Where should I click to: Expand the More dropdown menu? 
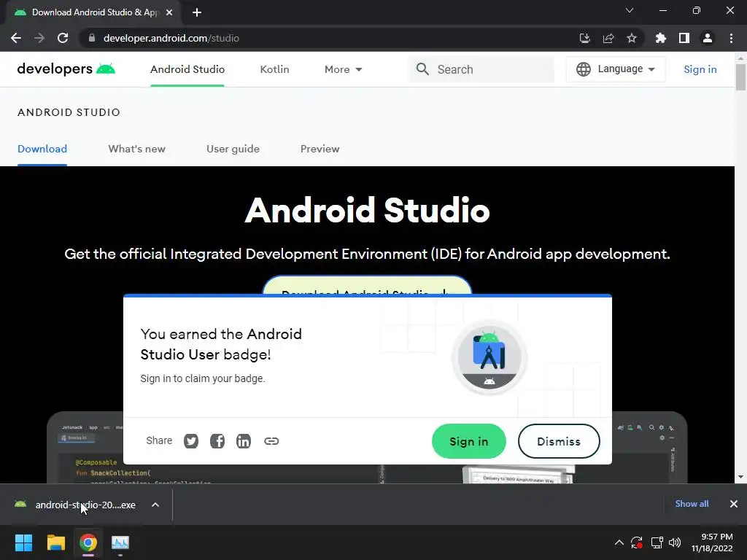tap(343, 69)
